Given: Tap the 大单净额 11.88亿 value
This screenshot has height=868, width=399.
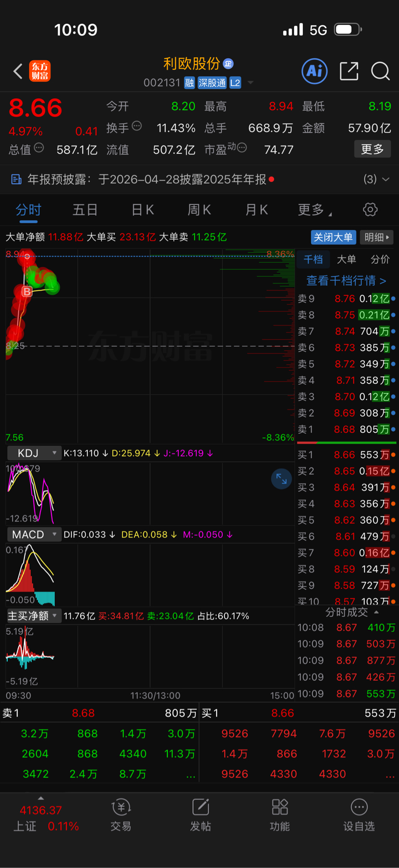Looking at the screenshot, I should [x=65, y=237].
